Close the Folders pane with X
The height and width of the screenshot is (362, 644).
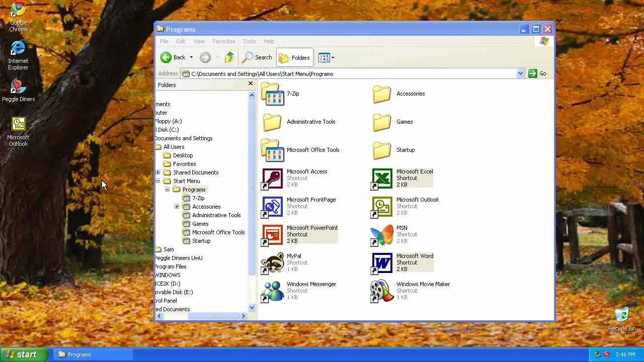251,83
